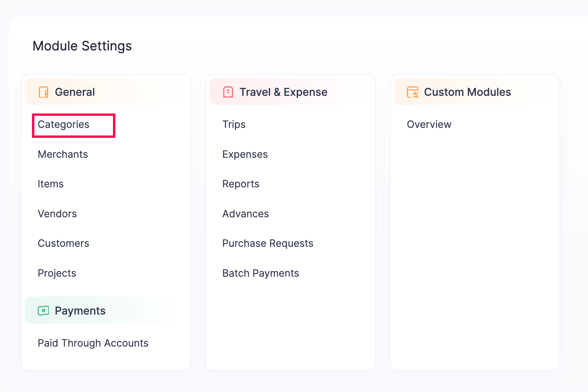Open Trips settings
This screenshot has width=588, height=392.
click(234, 125)
